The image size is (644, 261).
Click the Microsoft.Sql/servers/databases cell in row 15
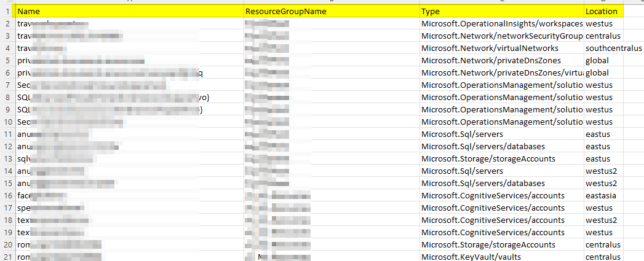[501, 183]
